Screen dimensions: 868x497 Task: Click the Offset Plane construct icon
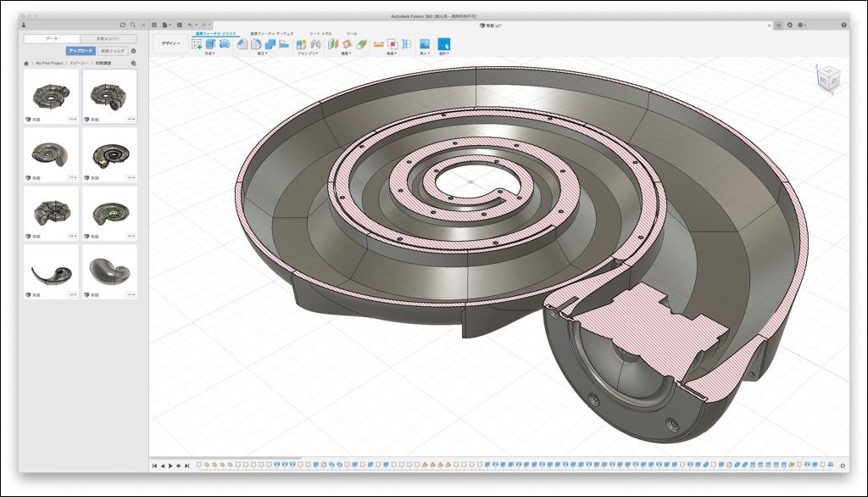[x=332, y=44]
